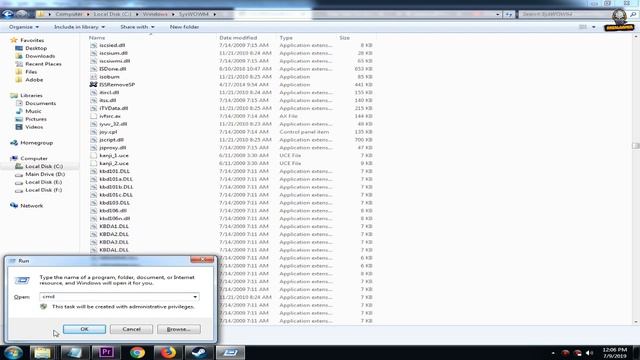Open the Windows Start button
Viewport: 640px width, 360px height.
[x=13, y=352]
